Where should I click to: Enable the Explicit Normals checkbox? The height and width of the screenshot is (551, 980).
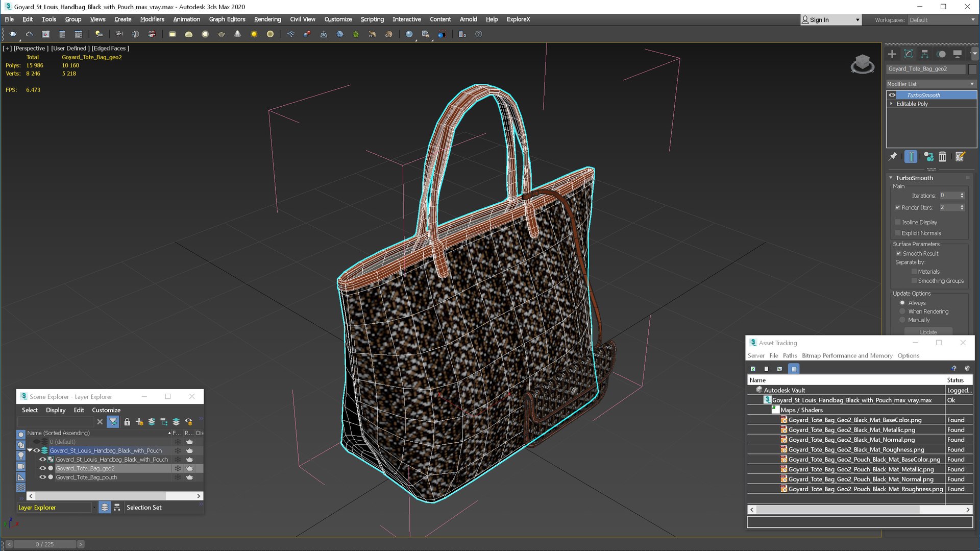coord(898,233)
